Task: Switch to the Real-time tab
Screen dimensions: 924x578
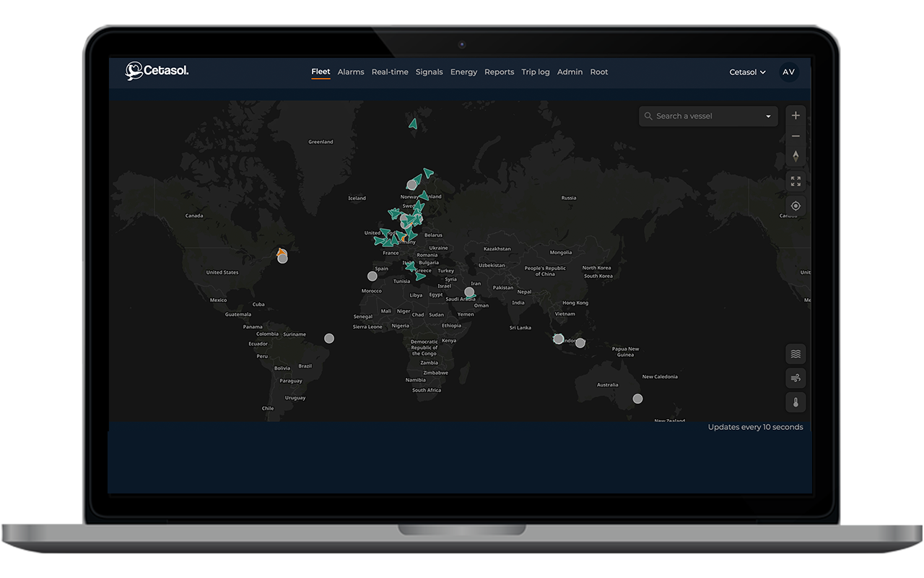Action: click(390, 72)
